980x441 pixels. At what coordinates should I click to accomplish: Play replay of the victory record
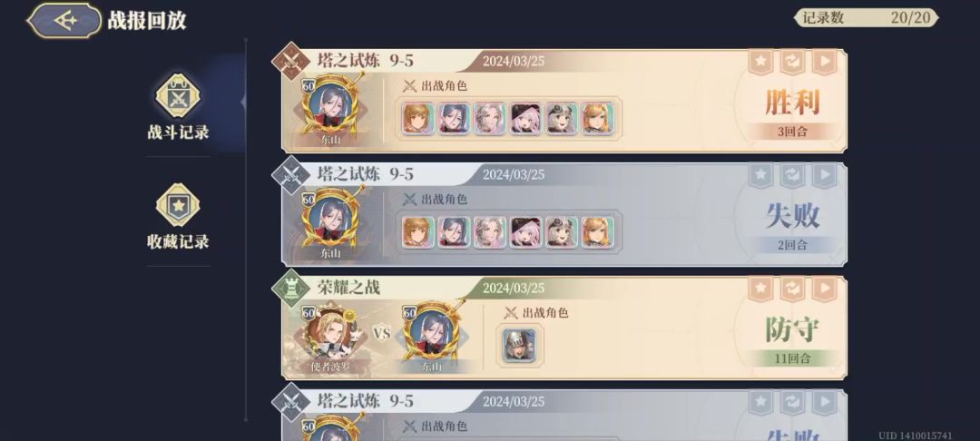point(824,62)
